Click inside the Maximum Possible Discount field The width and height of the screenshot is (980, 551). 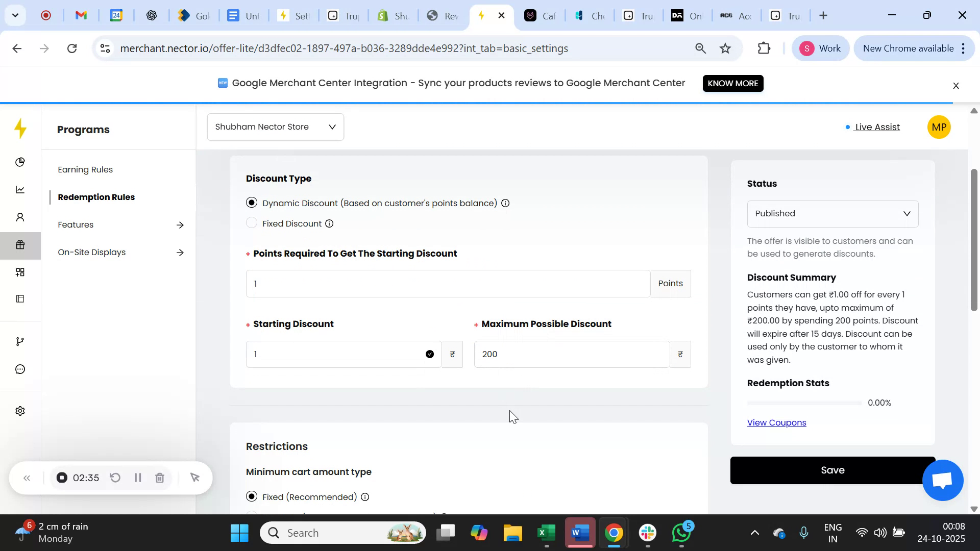(x=571, y=354)
